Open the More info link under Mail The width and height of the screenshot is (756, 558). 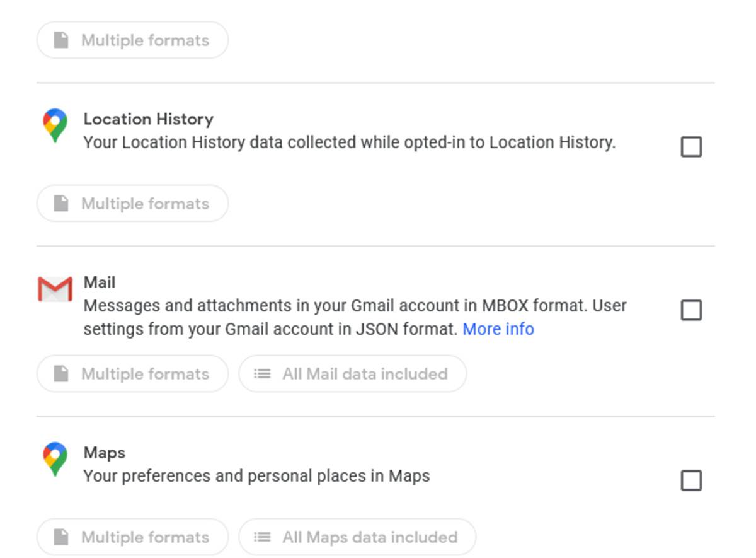click(498, 328)
